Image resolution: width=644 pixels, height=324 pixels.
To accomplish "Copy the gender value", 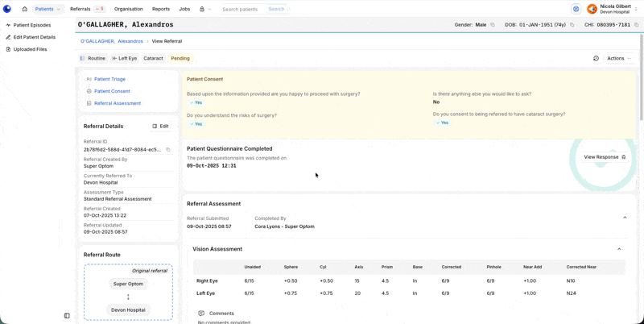I will coord(493,25).
